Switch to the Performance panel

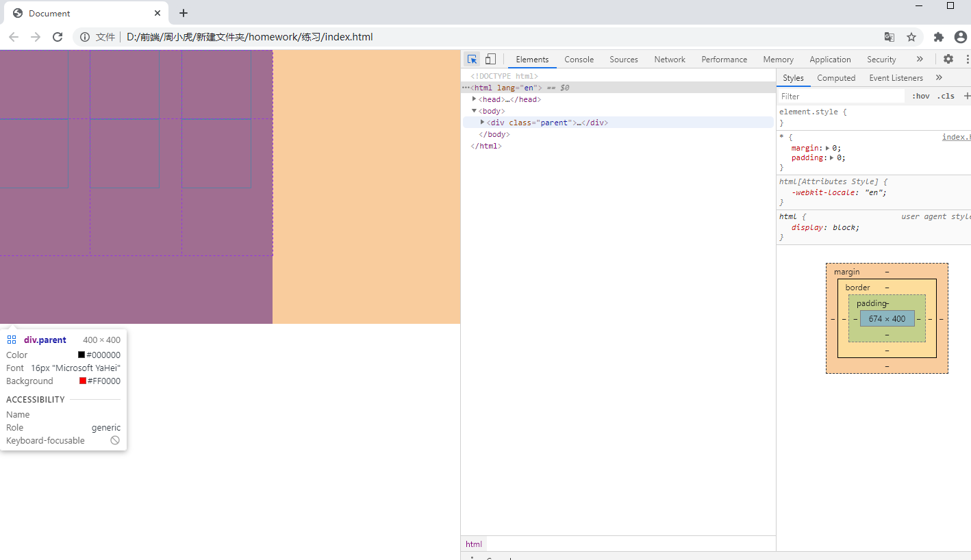point(724,60)
